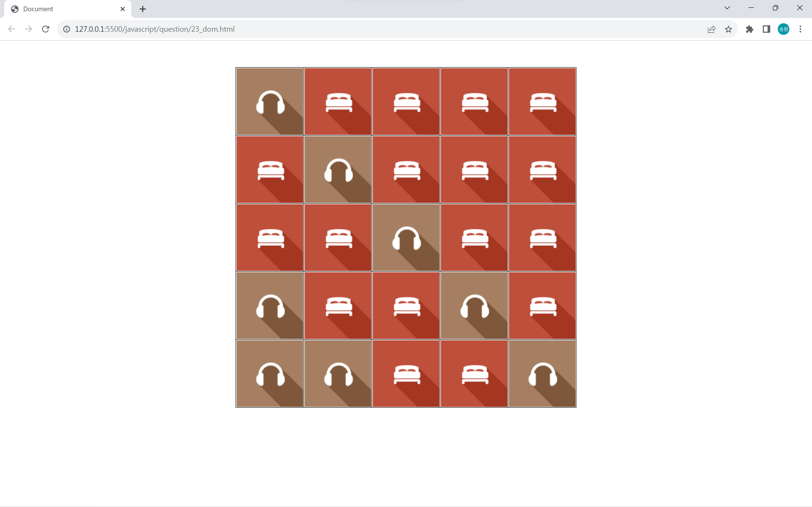Share this page icon in address bar
Screen dimensions: 812x507
(x=711, y=29)
